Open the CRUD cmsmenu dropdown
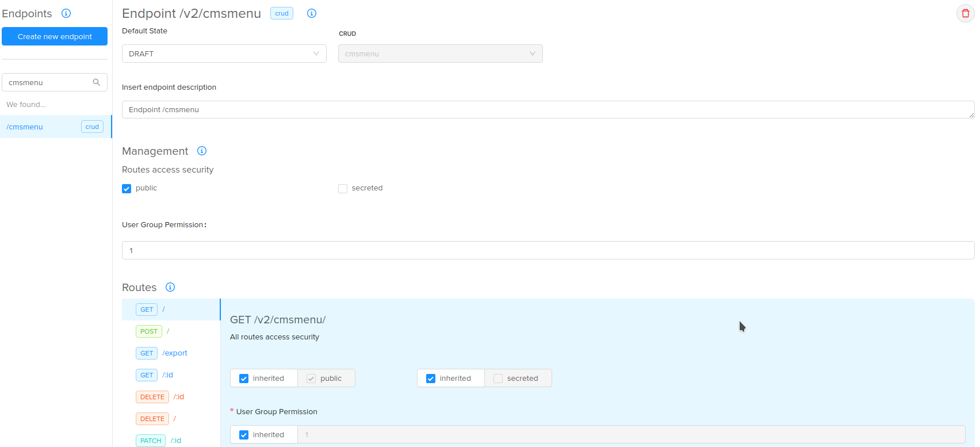The height and width of the screenshot is (447, 980). 440,54
